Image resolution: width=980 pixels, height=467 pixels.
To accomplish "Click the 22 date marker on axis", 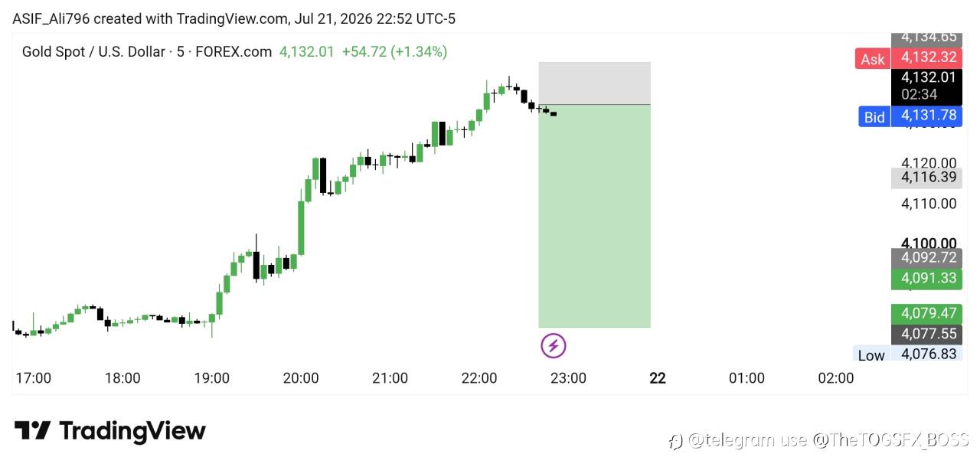I will [x=658, y=378].
